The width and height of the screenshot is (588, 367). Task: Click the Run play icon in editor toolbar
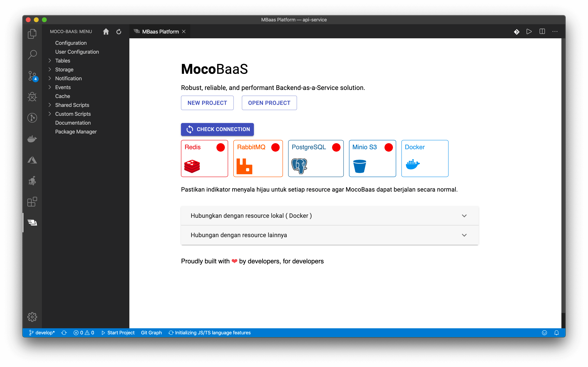coord(529,31)
